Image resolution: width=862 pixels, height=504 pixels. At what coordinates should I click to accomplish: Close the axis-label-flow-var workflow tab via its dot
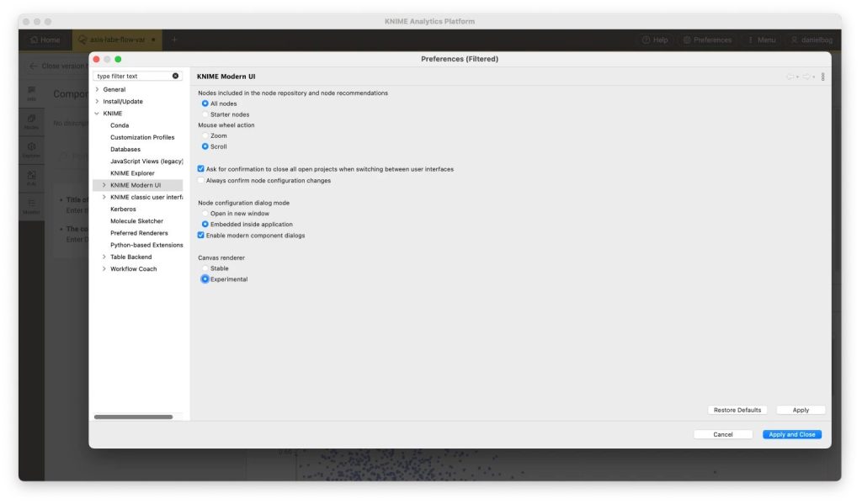(153, 40)
